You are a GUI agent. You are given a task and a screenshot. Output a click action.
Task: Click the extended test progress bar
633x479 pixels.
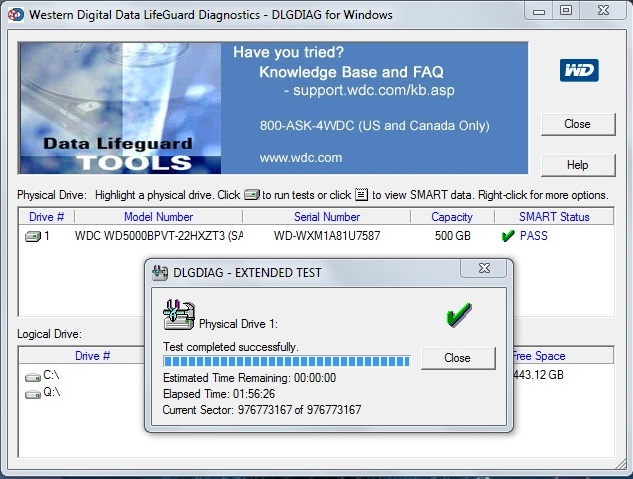(287, 361)
